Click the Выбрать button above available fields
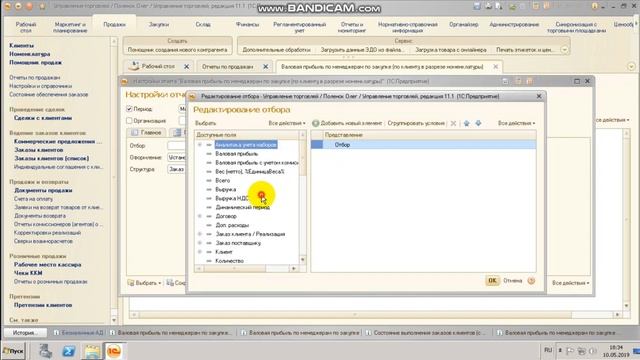This screenshot has height=360, width=640. coord(205,123)
